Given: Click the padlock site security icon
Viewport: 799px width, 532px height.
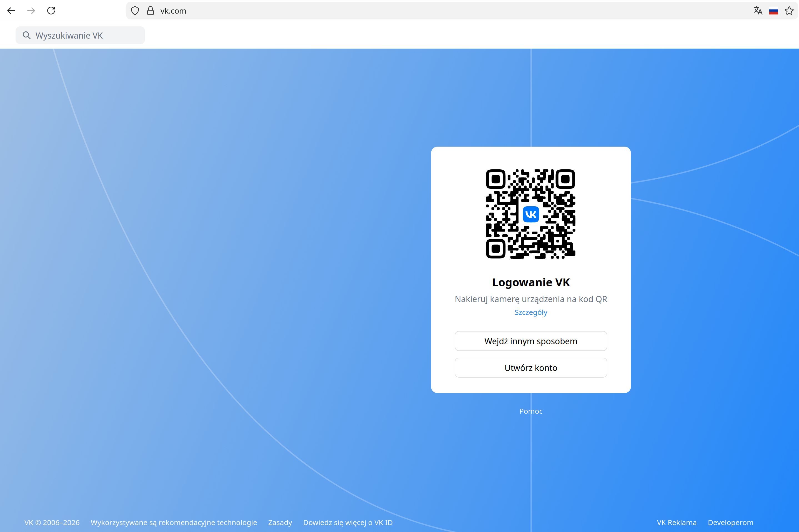Looking at the screenshot, I should tap(150, 11).
